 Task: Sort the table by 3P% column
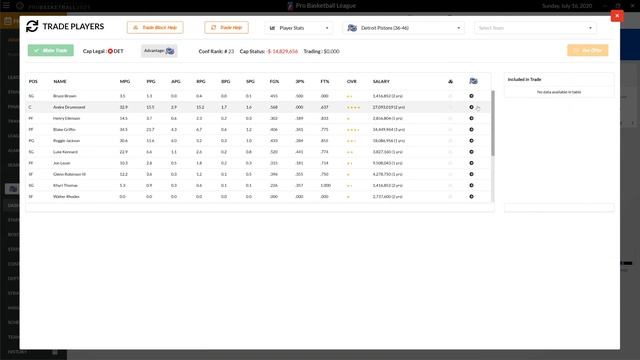300,82
